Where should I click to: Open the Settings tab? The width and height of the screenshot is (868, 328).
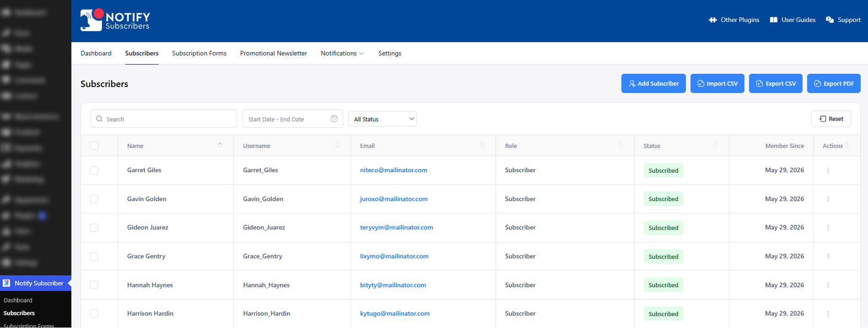coord(390,53)
